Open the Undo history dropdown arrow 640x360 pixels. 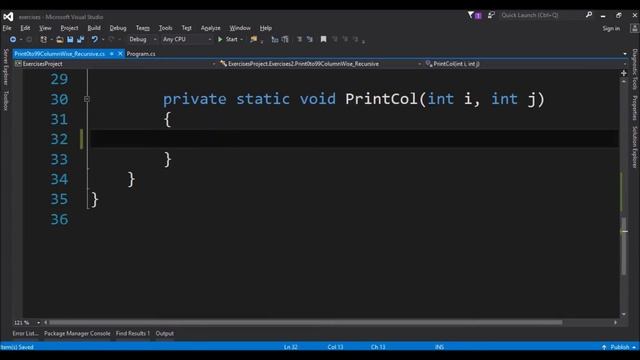click(103, 39)
